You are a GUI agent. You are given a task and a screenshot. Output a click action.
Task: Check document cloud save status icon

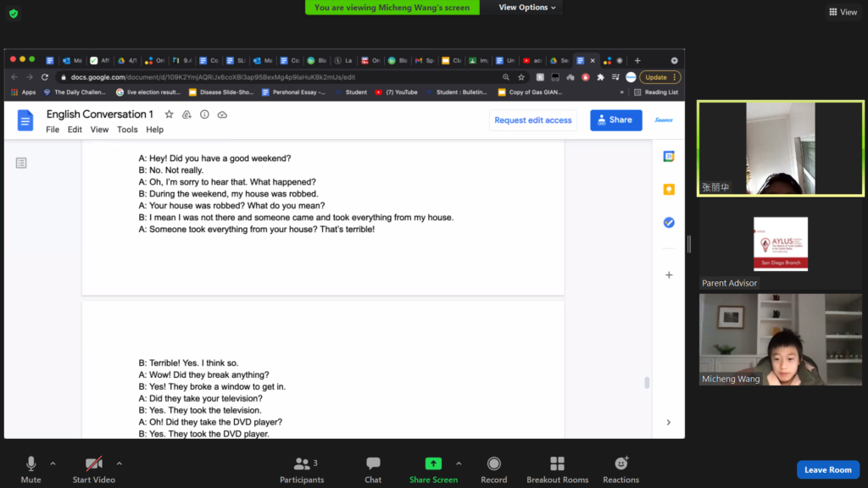(x=222, y=114)
